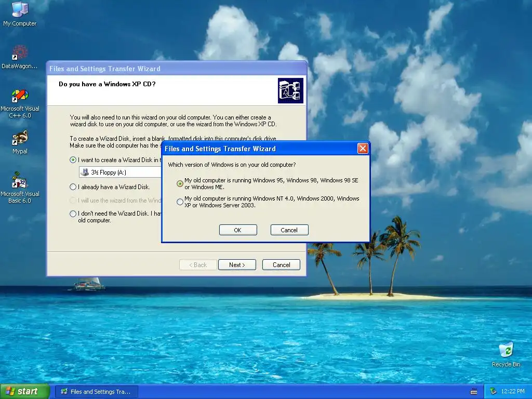
Task: Click the 3½ Floppy drive icon
Action: pyautogui.click(x=85, y=172)
